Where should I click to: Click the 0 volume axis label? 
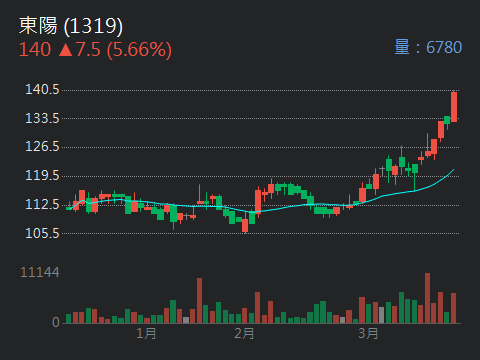pos(56,322)
